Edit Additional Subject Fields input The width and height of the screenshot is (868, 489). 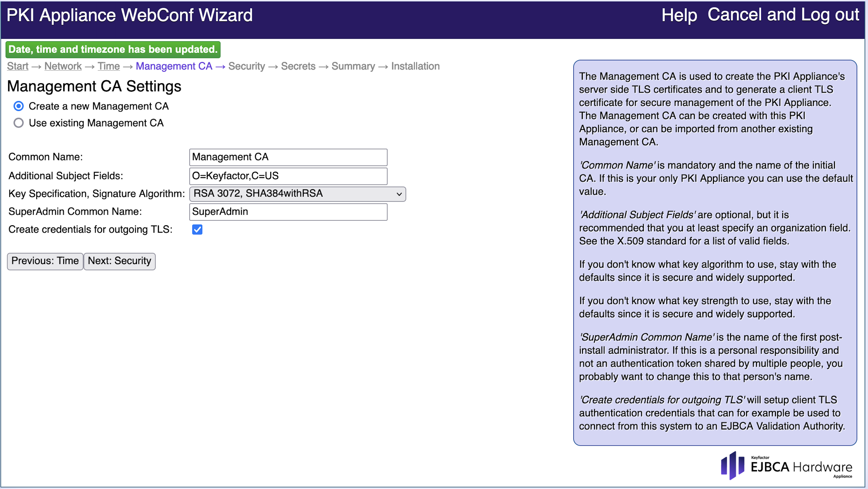288,176
